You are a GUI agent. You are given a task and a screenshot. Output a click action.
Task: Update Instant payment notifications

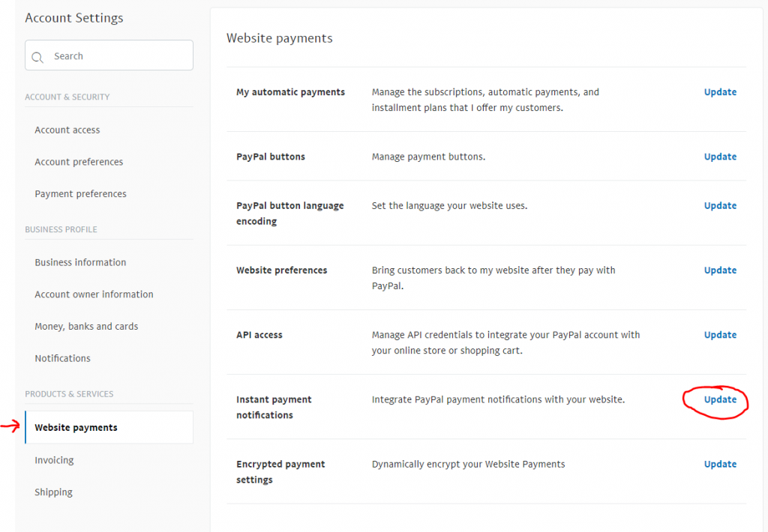720,399
